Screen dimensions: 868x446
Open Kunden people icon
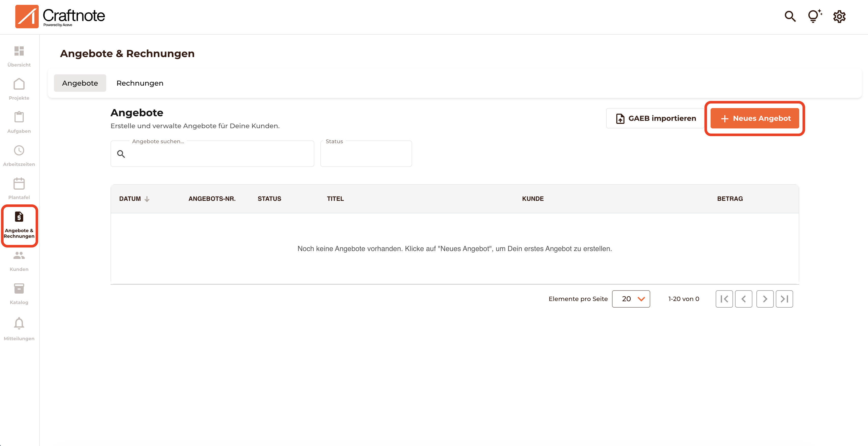pyautogui.click(x=19, y=256)
